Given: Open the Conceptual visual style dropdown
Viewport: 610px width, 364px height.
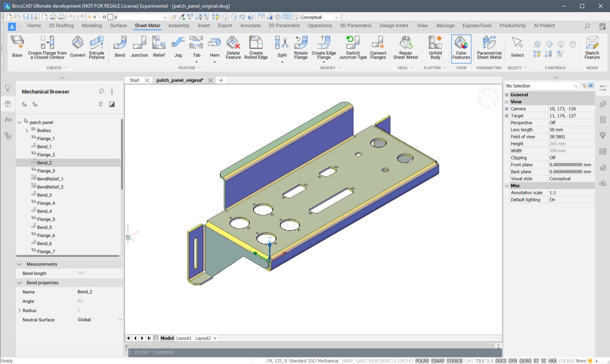Looking at the screenshot, I should click(337, 17).
